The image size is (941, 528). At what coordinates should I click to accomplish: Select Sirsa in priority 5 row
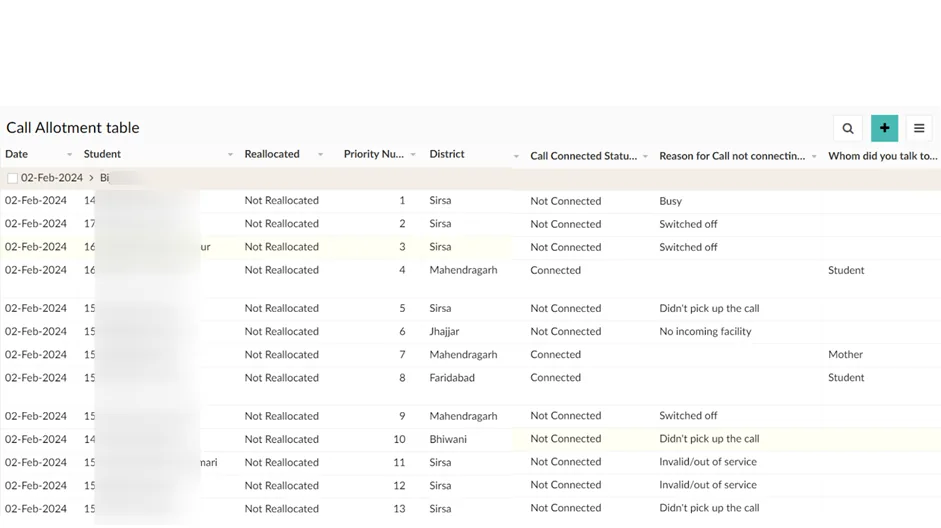coord(440,308)
